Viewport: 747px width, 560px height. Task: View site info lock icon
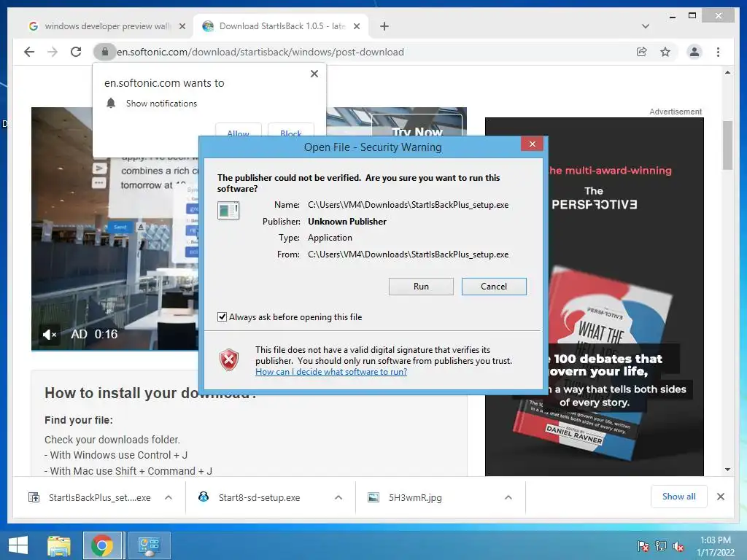tap(105, 52)
